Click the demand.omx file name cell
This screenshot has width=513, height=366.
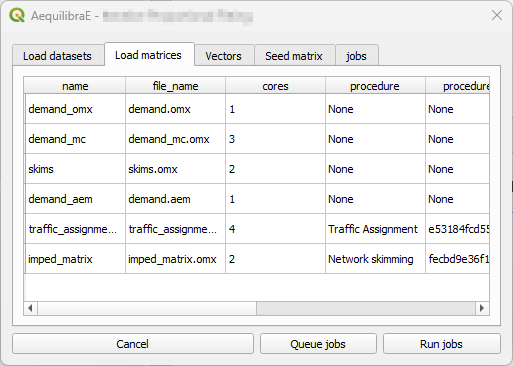pyautogui.click(x=175, y=109)
